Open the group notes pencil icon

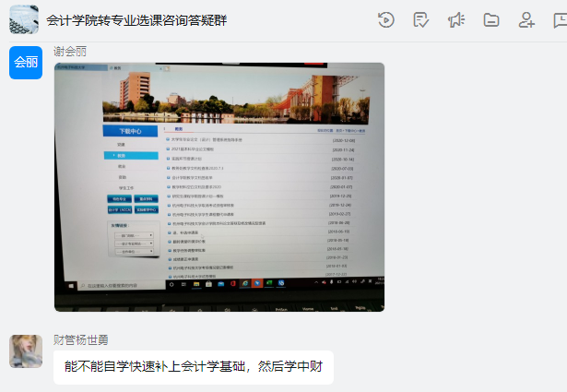tap(421, 19)
